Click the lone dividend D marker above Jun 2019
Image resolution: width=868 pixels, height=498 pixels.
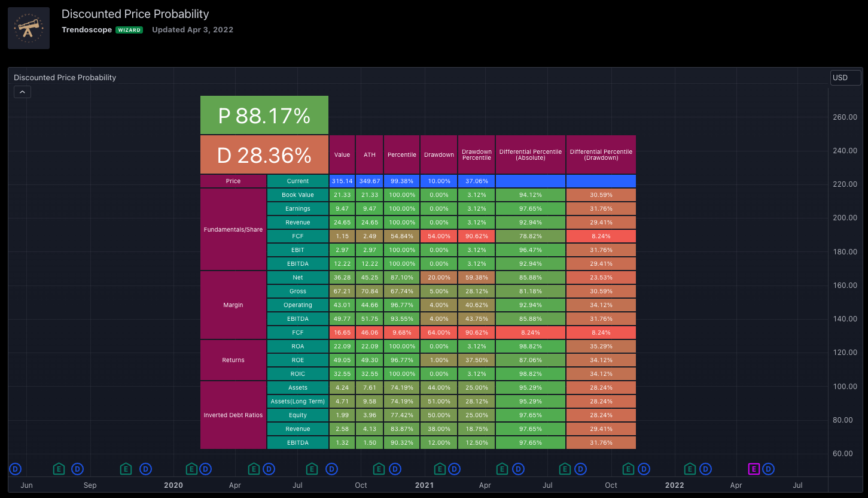click(x=15, y=469)
